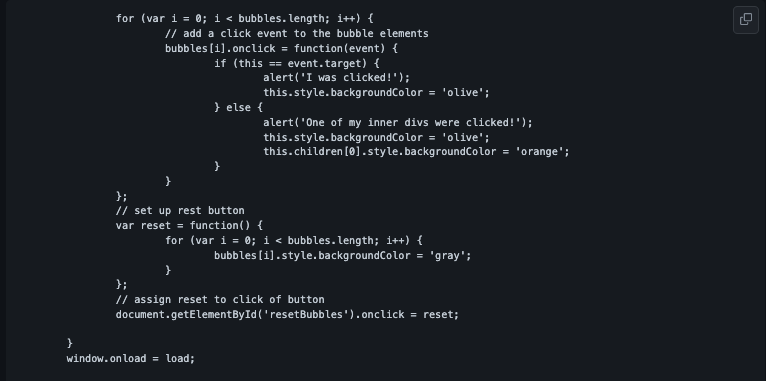766x381 pixels.
Task: Click the 'window.onload = load;' line
Action: click(x=130, y=359)
